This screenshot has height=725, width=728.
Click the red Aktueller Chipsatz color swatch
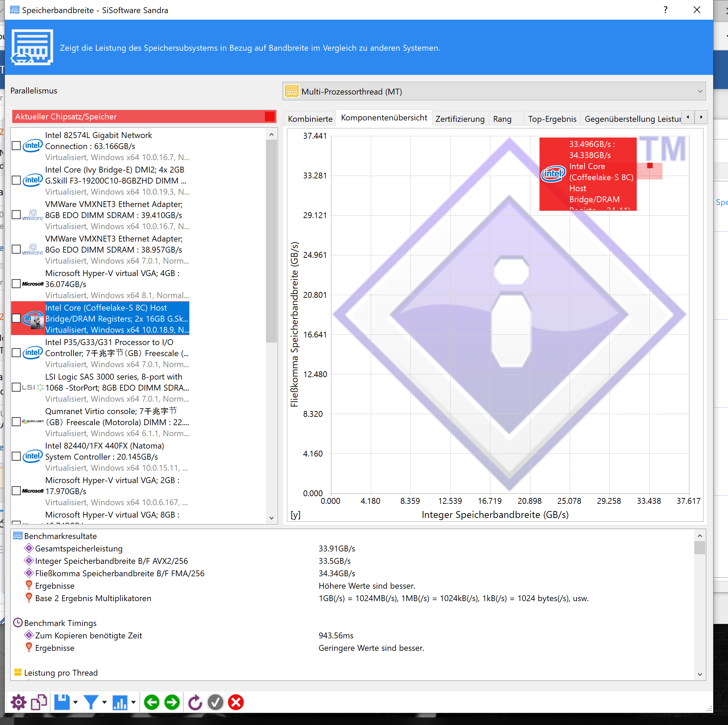pyautogui.click(x=269, y=117)
